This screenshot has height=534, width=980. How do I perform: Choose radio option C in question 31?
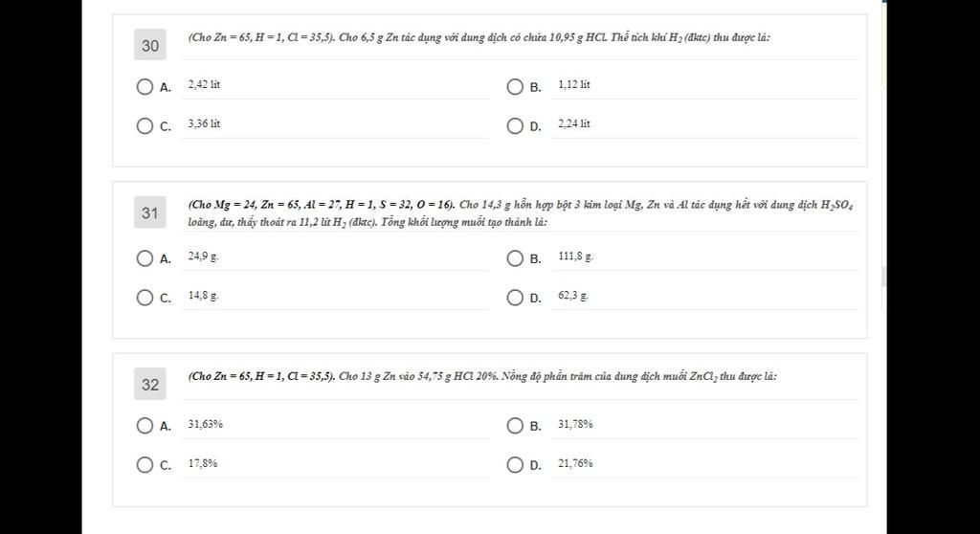point(145,298)
